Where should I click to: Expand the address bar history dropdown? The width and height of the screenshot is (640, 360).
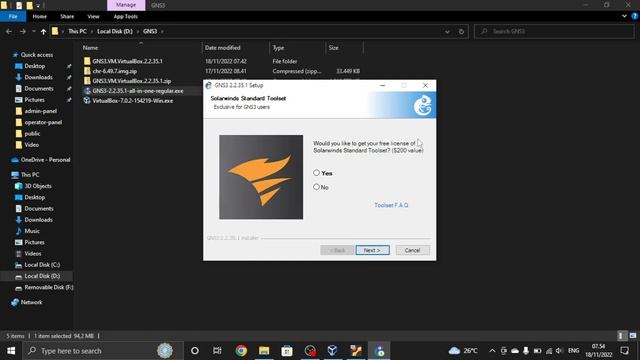[x=447, y=31]
